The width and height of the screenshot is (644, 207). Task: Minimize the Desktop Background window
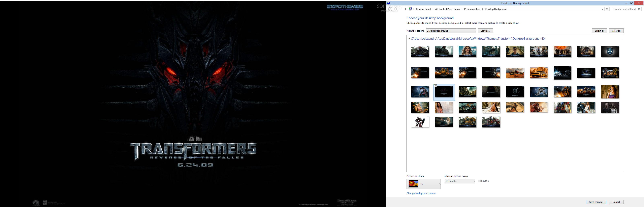(x=626, y=3)
